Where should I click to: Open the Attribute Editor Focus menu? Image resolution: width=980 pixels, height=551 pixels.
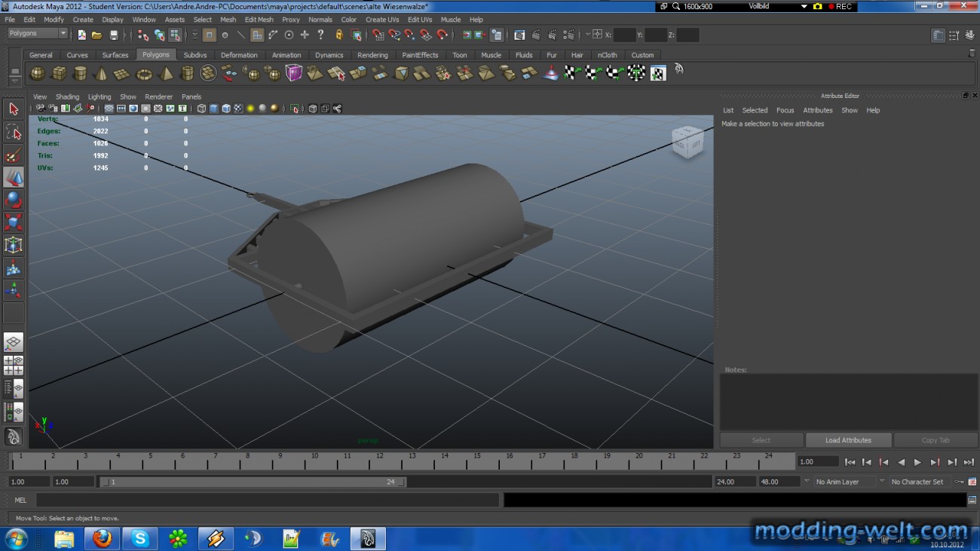tap(785, 110)
